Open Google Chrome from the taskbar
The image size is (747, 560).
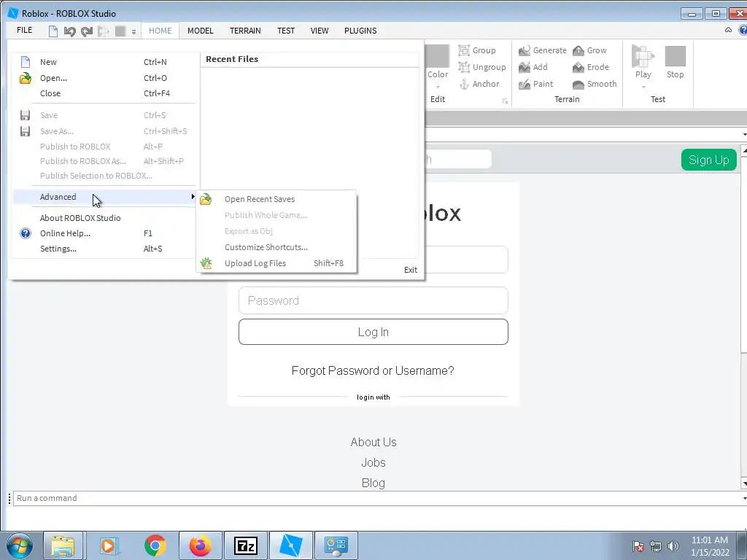pos(155,545)
